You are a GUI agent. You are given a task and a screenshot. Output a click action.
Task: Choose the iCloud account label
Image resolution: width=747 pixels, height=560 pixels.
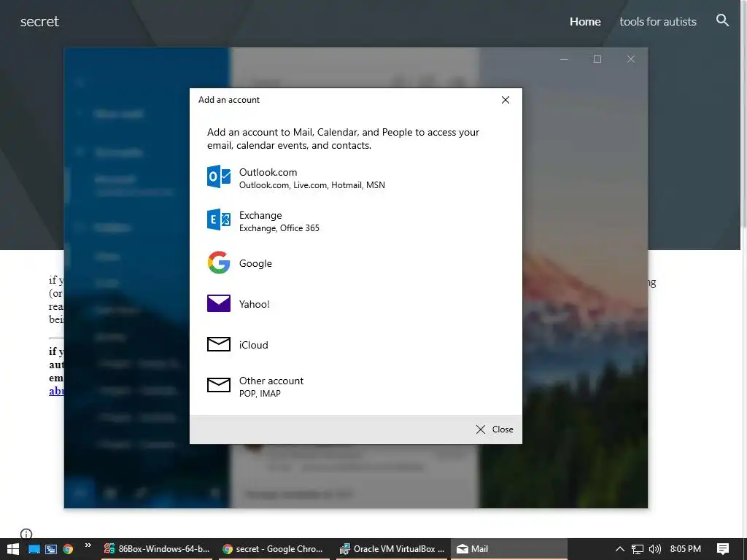[253, 345]
